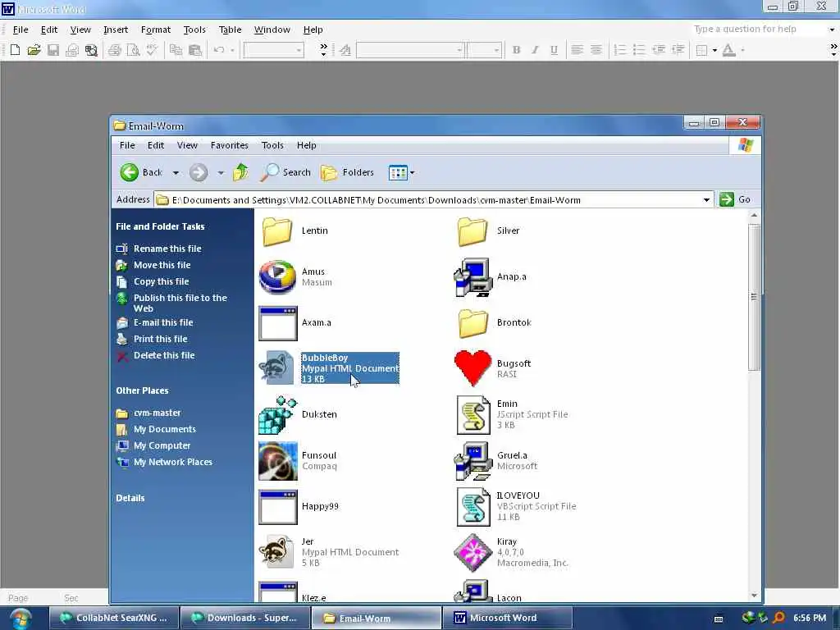This screenshot has width=840, height=630.
Task: Open Word's Insert menu
Action: pos(116,30)
